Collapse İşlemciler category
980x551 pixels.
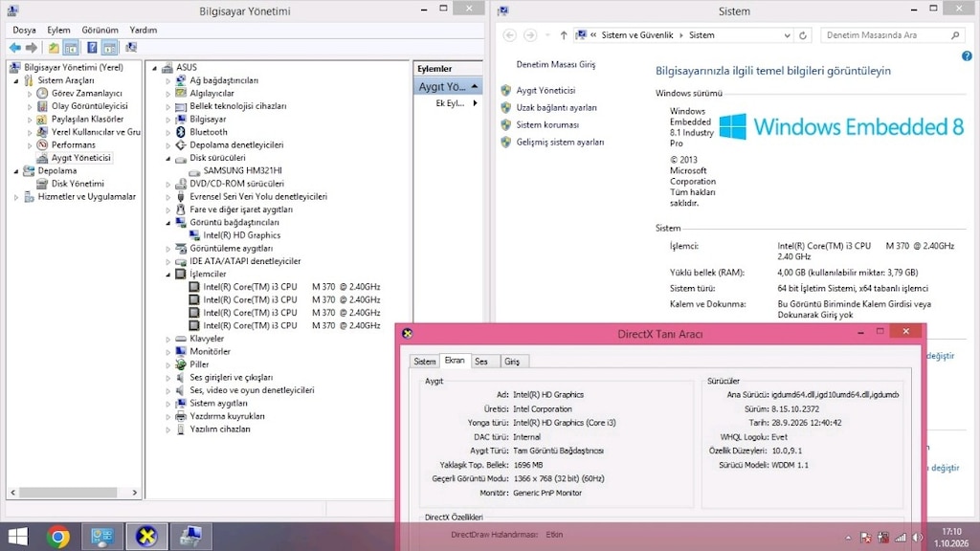168,275
